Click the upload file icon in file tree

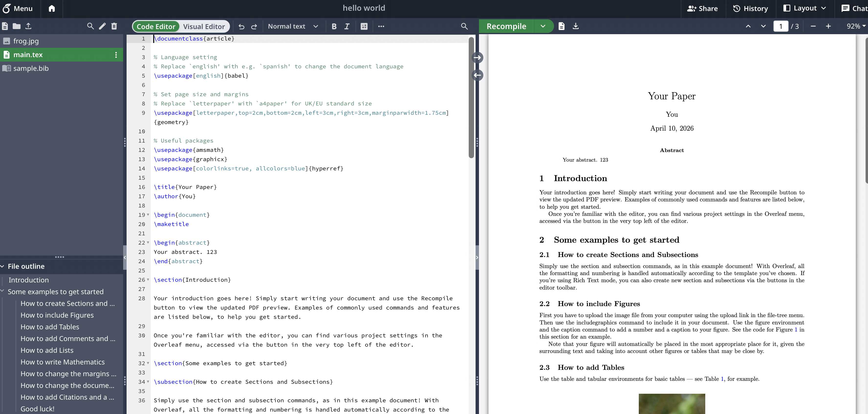pyautogui.click(x=28, y=26)
